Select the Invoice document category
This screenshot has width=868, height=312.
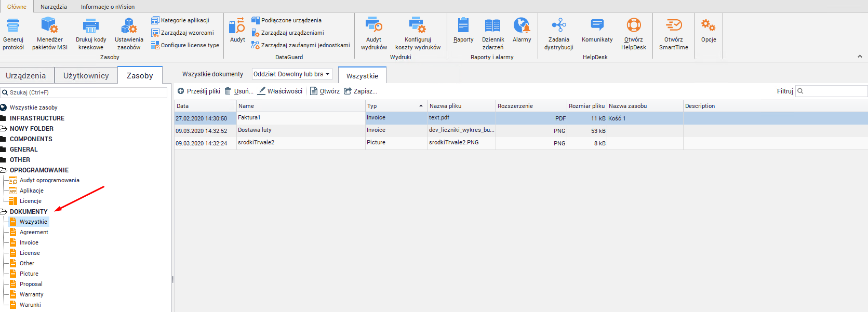click(29, 242)
